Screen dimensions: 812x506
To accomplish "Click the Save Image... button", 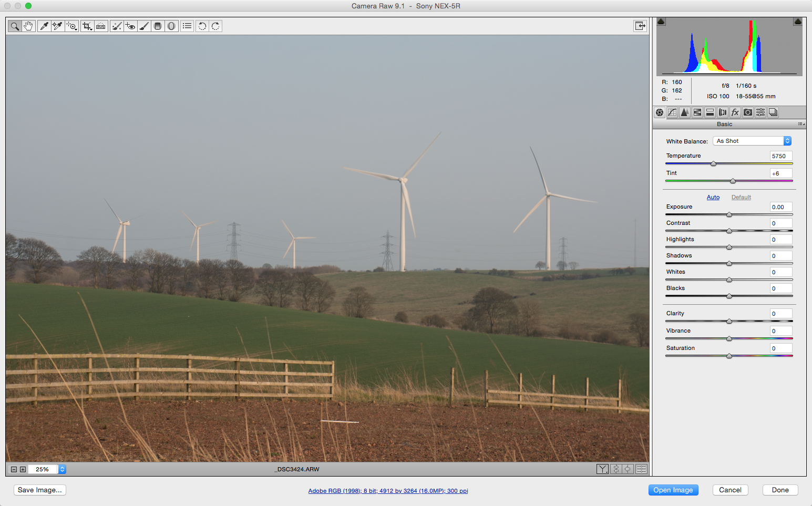I will (x=40, y=490).
